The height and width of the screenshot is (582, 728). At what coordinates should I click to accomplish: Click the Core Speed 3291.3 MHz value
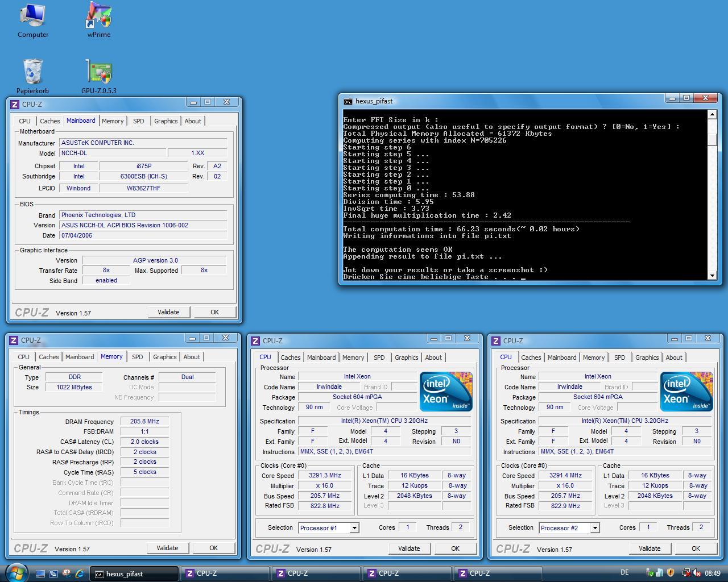tap(325, 476)
